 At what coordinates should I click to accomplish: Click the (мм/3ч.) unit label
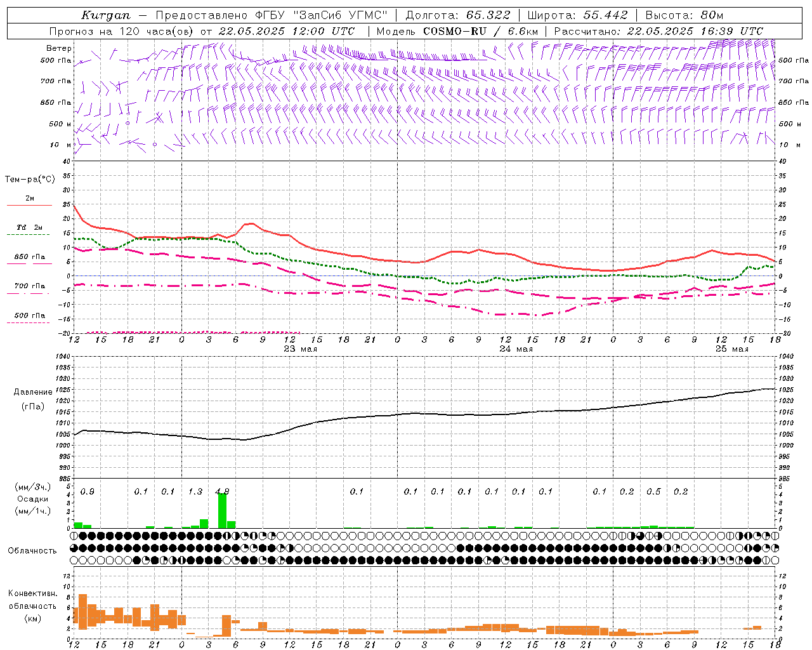tap(32, 487)
